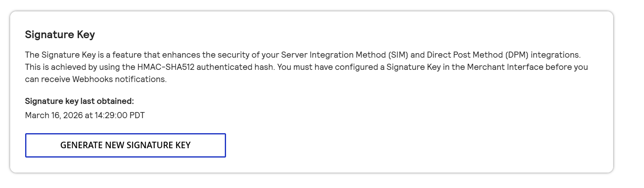The width and height of the screenshot is (644, 188).
Task: Click the Generate New Signature Key button
Action: click(125, 145)
